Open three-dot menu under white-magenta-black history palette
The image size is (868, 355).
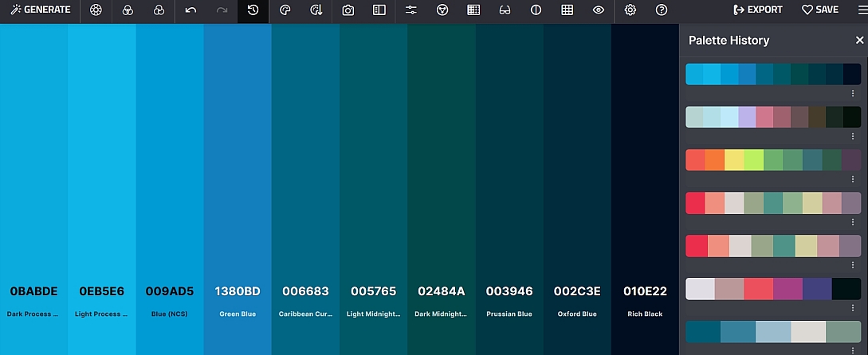tap(853, 308)
